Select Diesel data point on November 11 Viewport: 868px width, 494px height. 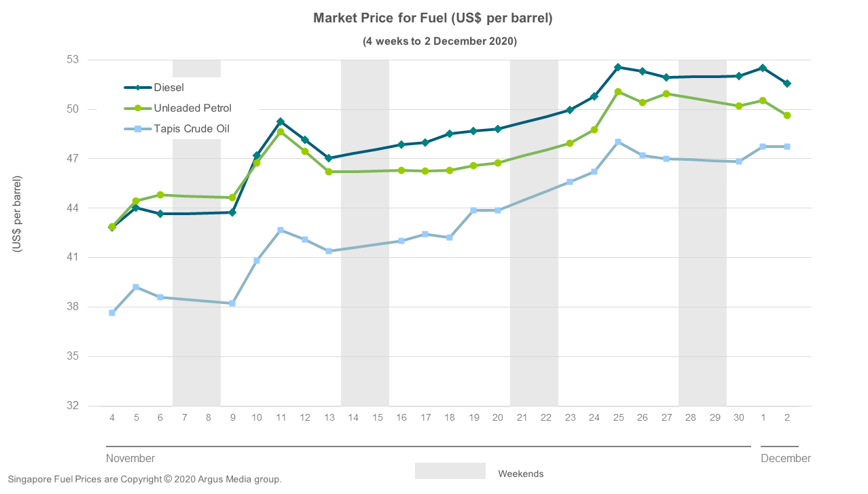tap(281, 121)
